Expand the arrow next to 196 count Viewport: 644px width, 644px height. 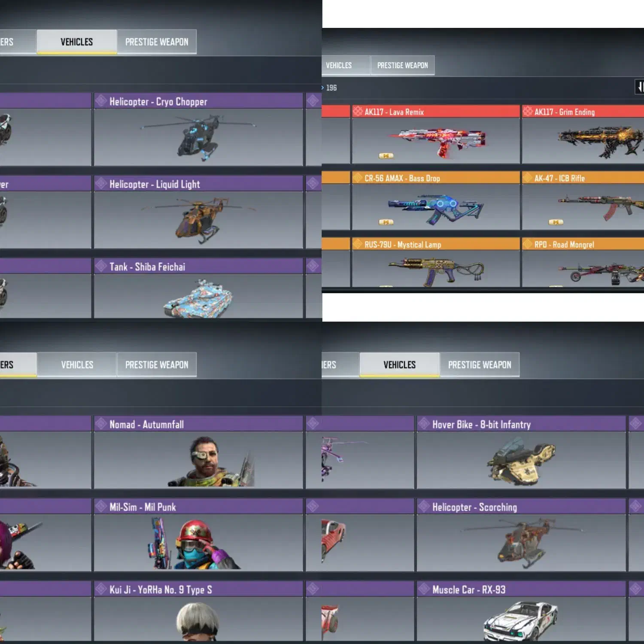(x=322, y=88)
